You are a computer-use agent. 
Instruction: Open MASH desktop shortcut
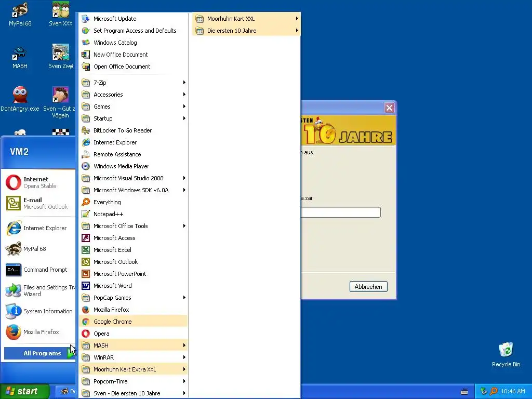20,58
